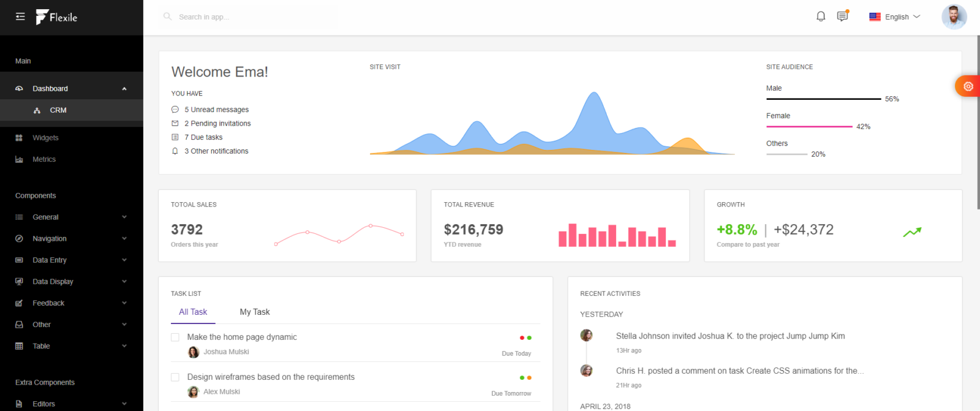
Task: Click the Other inbox icon
Action: 19,325
